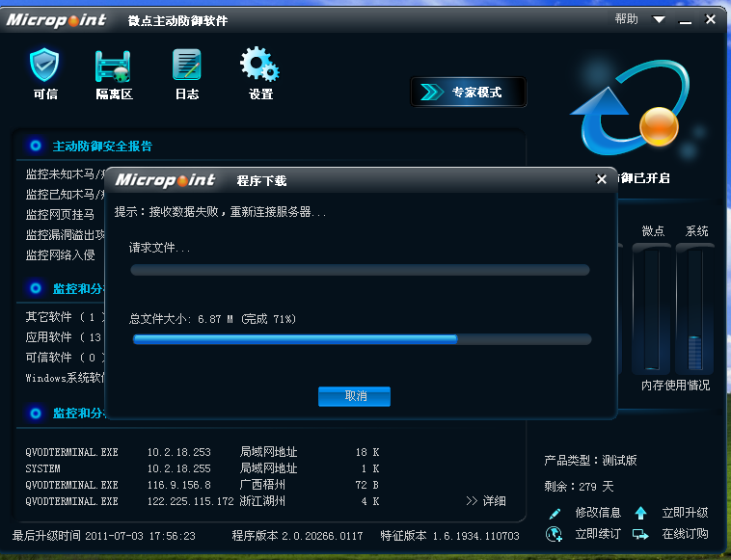Select 监控网络入侵 row
Screen dimensions: 731x560
pos(60,254)
